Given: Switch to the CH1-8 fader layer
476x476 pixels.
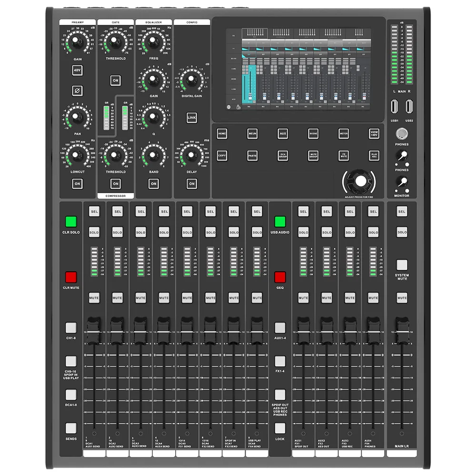Looking at the screenshot, I should point(71,327).
